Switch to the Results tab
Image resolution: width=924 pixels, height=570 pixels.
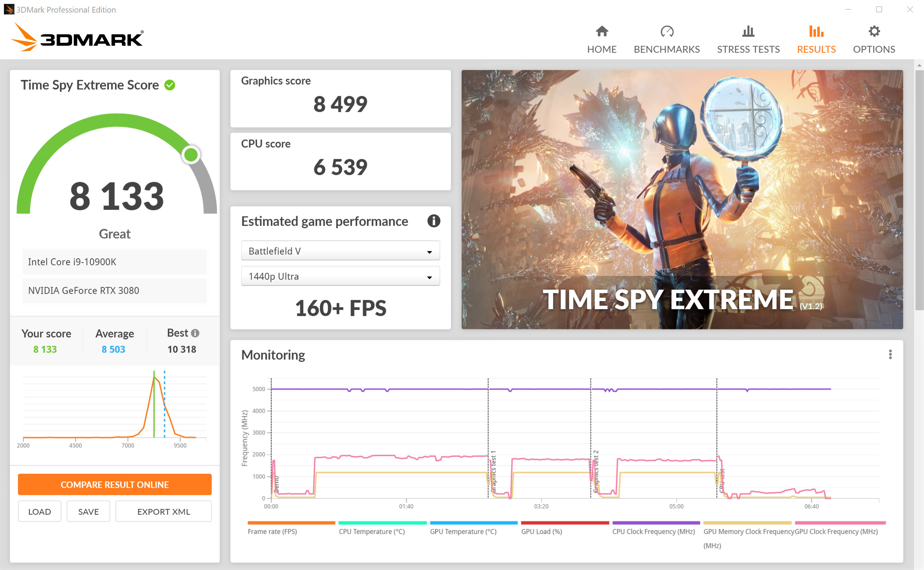(x=816, y=49)
